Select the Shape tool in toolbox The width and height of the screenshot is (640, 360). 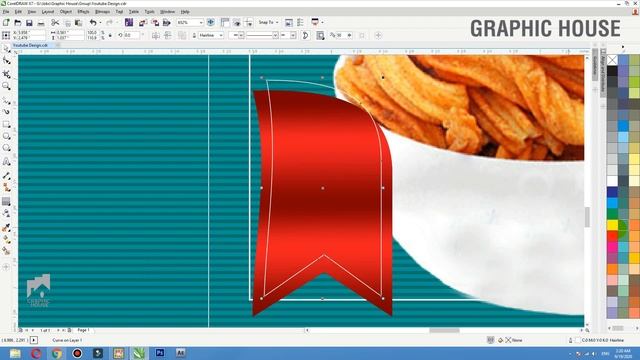7,61
